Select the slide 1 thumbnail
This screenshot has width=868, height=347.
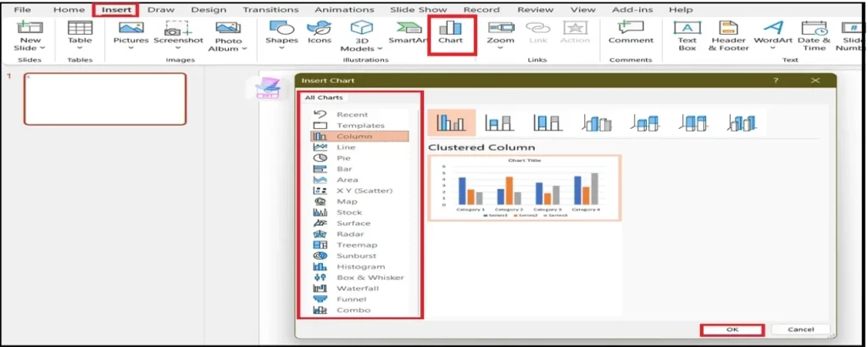pos(104,98)
